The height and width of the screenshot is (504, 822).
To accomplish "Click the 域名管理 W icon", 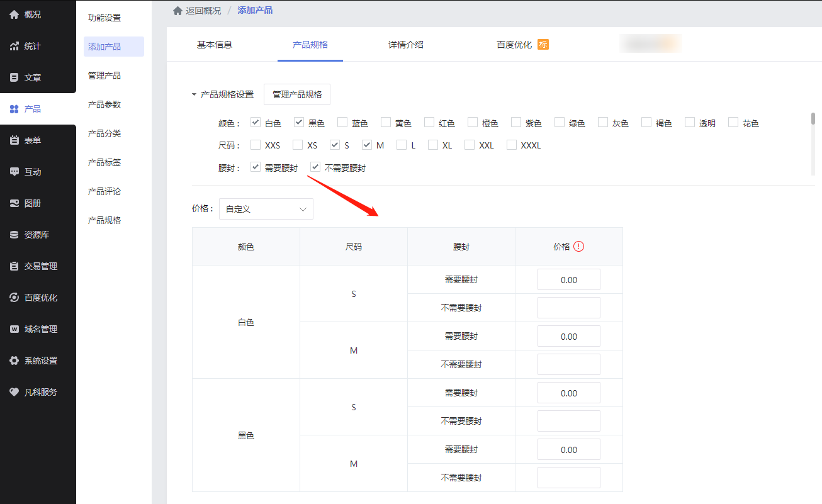I will [x=14, y=329].
